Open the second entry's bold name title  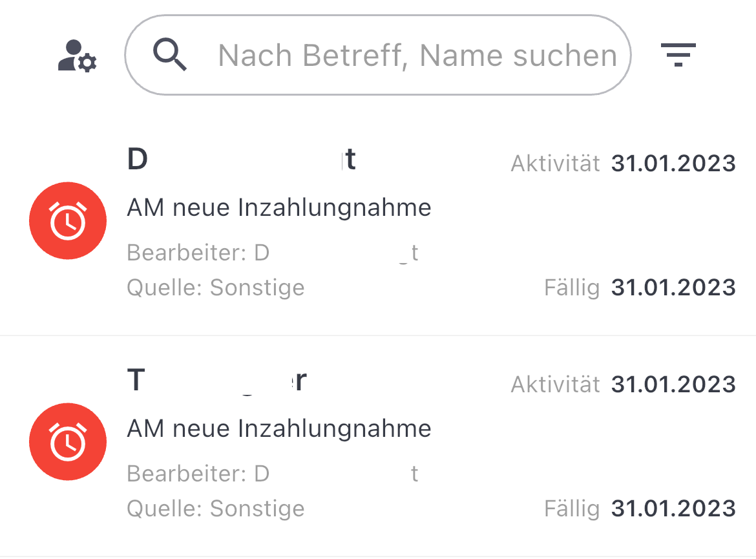coord(216,381)
